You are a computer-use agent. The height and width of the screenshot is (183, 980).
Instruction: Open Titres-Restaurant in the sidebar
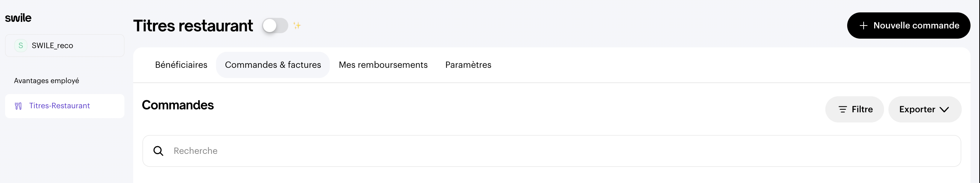60,106
